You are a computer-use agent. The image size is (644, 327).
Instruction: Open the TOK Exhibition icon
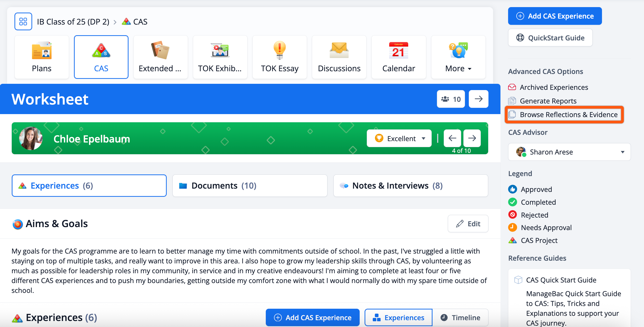220,50
